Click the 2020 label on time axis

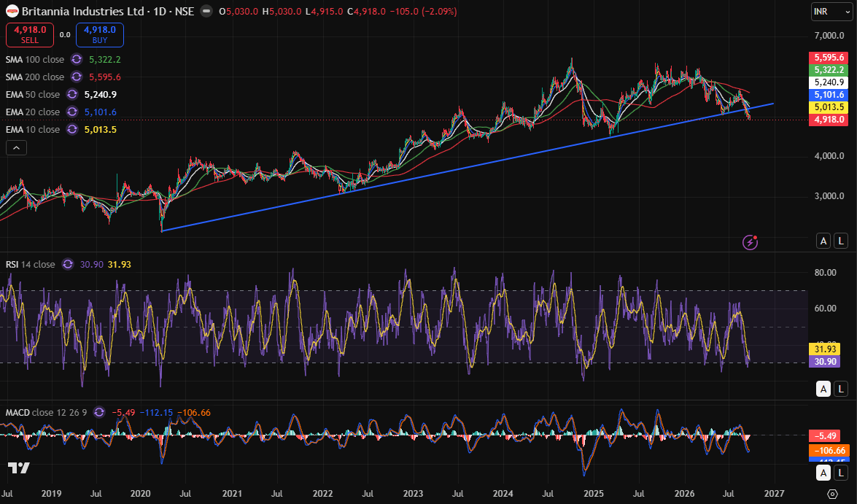pos(141,494)
